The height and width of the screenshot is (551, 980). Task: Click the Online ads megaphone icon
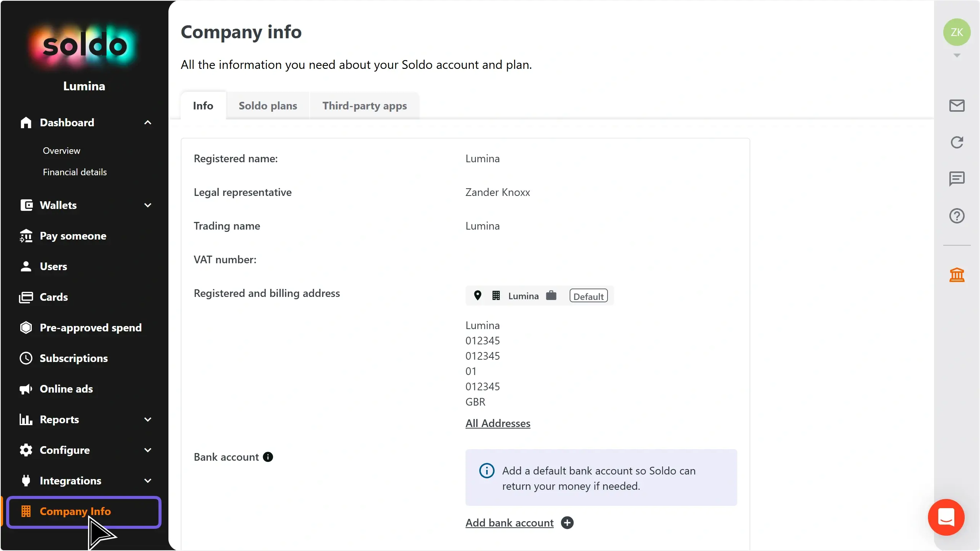pyautogui.click(x=26, y=389)
